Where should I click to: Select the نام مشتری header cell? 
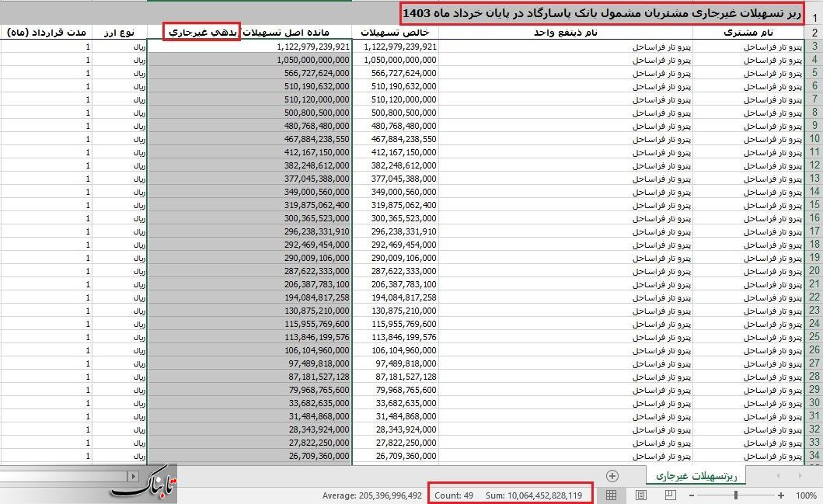(748, 32)
